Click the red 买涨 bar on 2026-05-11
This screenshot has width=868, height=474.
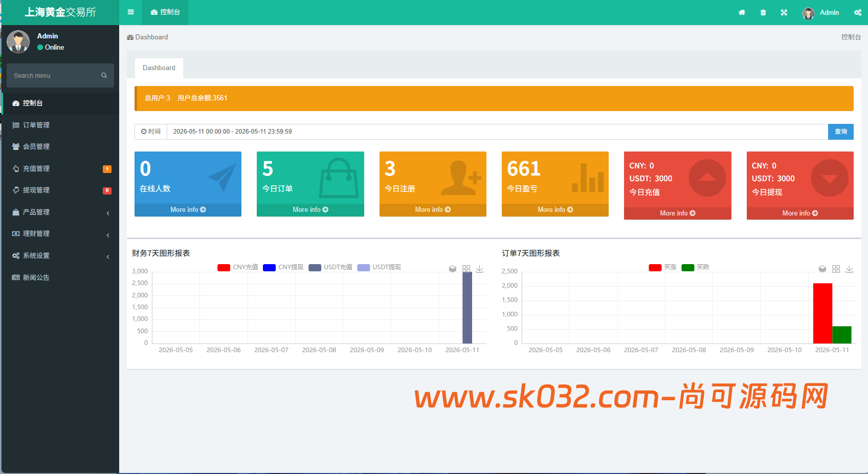[822, 313]
